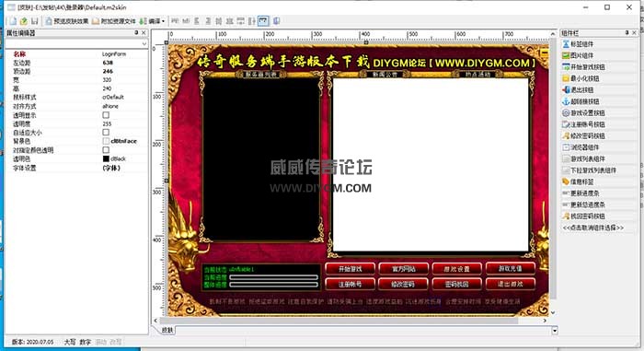Click 附加资源文件 in the toolbar
The height and width of the screenshot is (351, 644).
[x=114, y=21]
